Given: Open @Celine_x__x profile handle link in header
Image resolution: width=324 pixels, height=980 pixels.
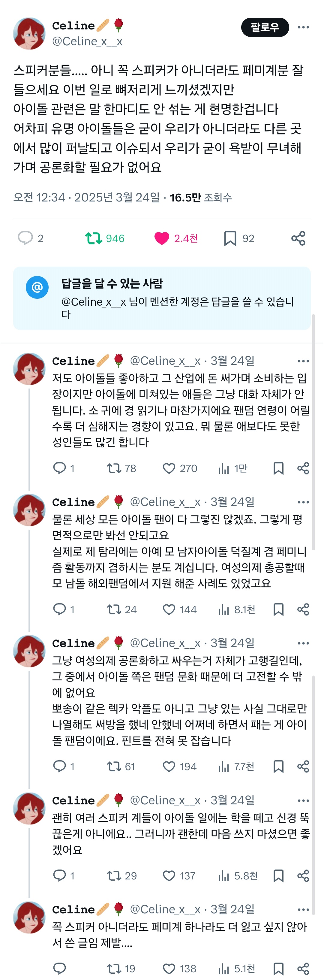Looking at the screenshot, I should [x=87, y=41].
